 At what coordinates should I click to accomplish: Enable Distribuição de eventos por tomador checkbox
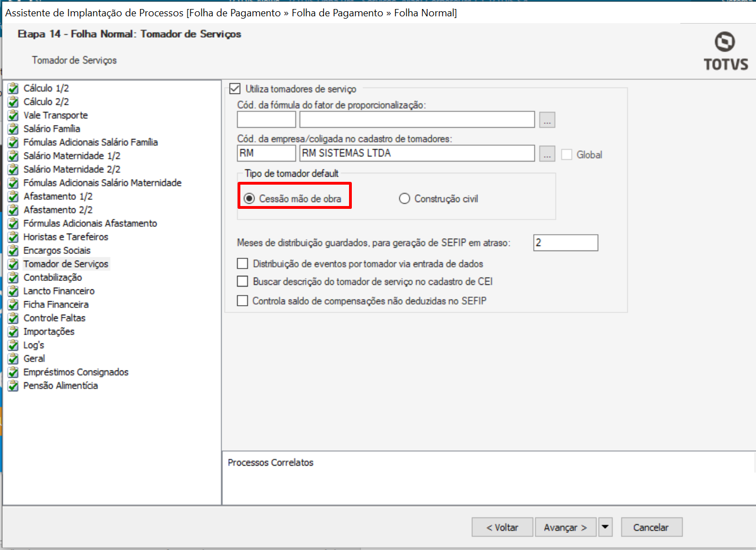coord(243,263)
